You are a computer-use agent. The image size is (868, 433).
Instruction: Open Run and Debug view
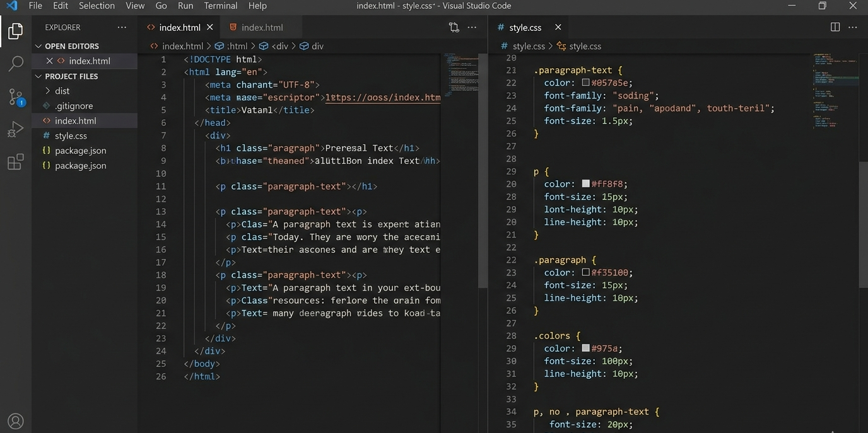coord(15,129)
